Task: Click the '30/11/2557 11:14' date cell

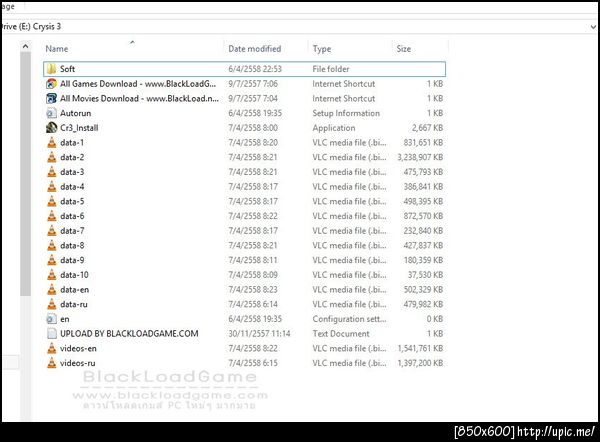Action: click(x=259, y=334)
